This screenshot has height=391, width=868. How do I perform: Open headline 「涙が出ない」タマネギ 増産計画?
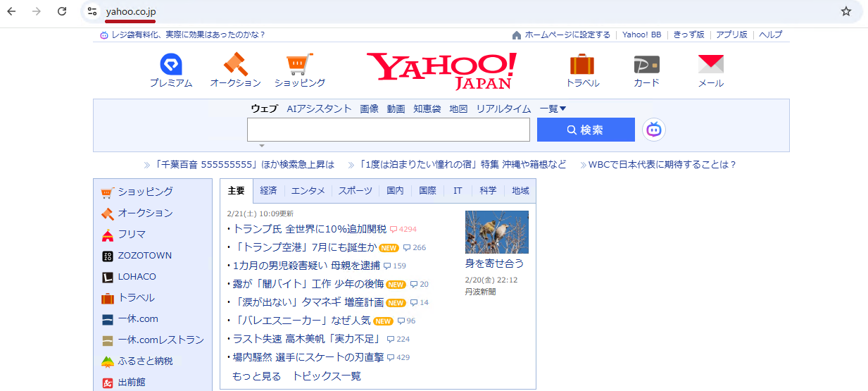coord(308,302)
